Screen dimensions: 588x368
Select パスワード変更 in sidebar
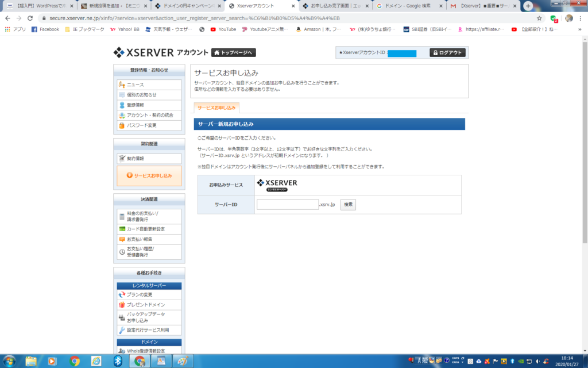tap(141, 125)
